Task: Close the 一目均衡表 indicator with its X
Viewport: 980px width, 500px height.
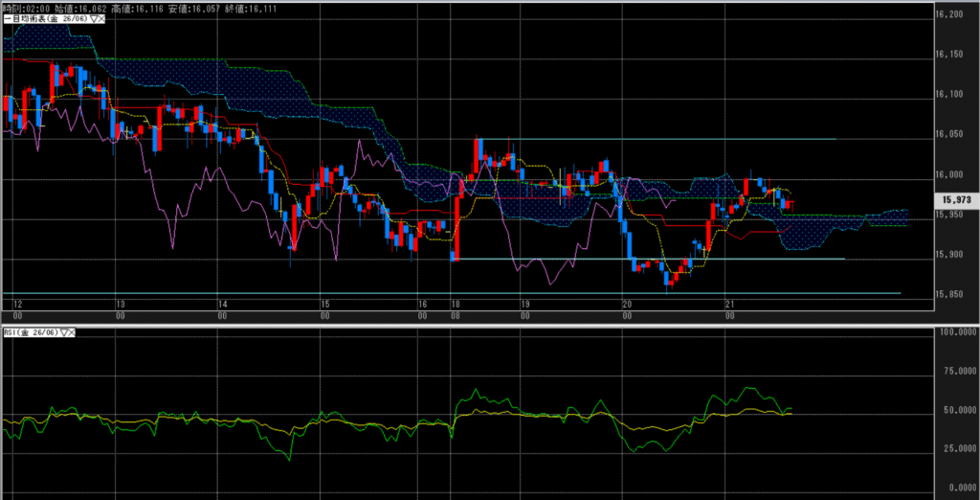Action: tap(101, 18)
